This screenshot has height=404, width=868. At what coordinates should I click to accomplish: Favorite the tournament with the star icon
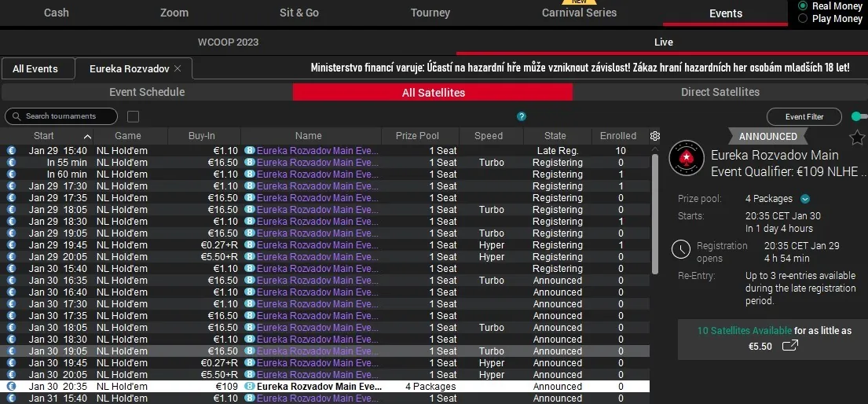coord(857,137)
